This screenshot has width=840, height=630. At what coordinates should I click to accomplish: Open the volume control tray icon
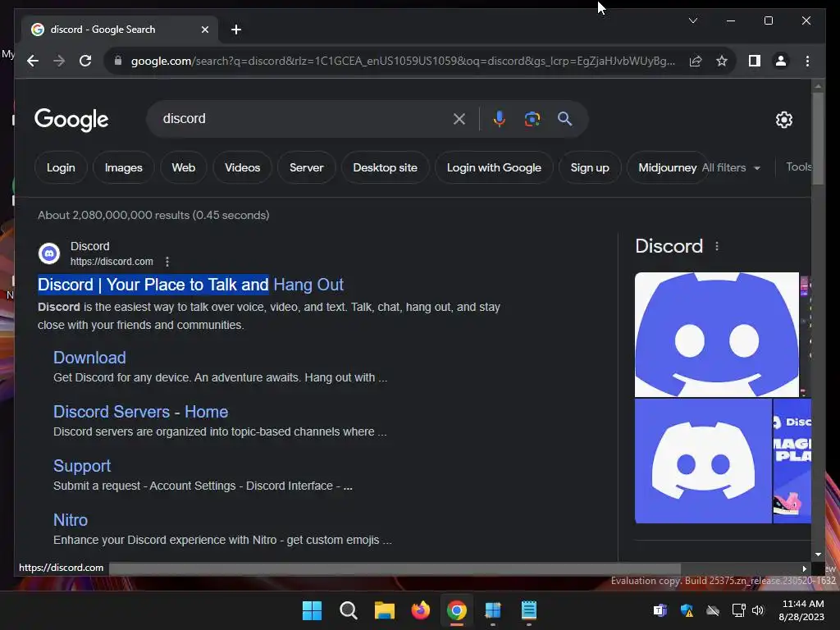click(x=757, y=610)
